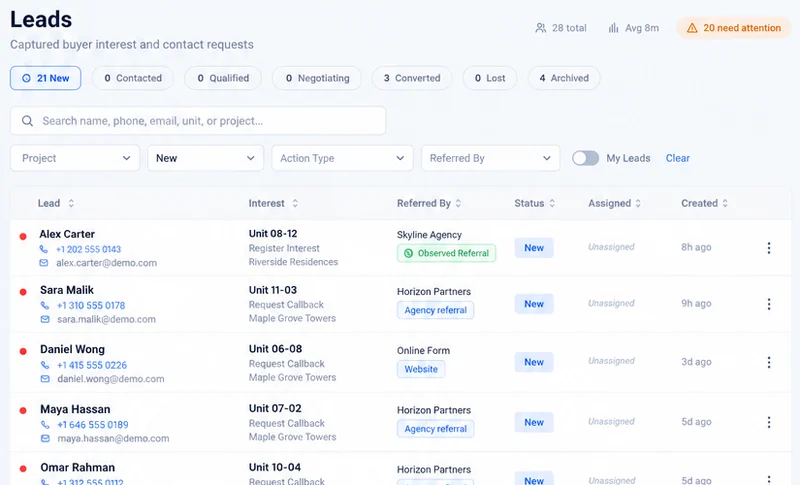
Task: Open the row menu for Daniel Wong
Action: [x=768, y=362]
